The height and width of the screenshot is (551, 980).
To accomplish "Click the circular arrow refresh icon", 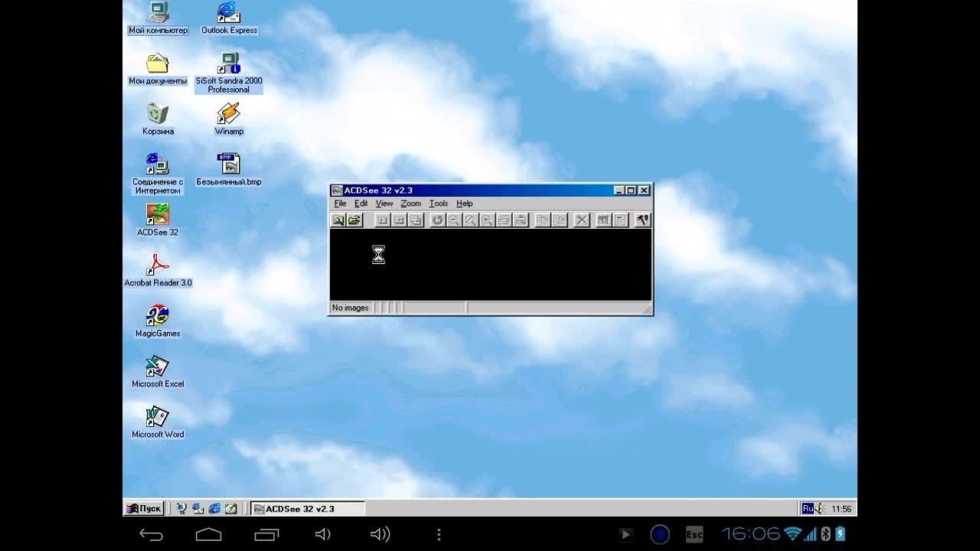I will click(x=437, y=220).
